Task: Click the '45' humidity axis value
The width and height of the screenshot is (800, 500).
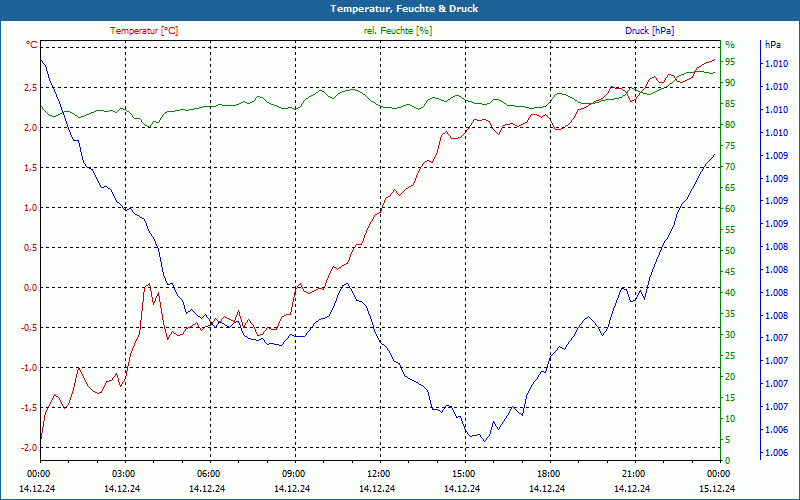Action: pyautogui.click(x=730, y=271)
